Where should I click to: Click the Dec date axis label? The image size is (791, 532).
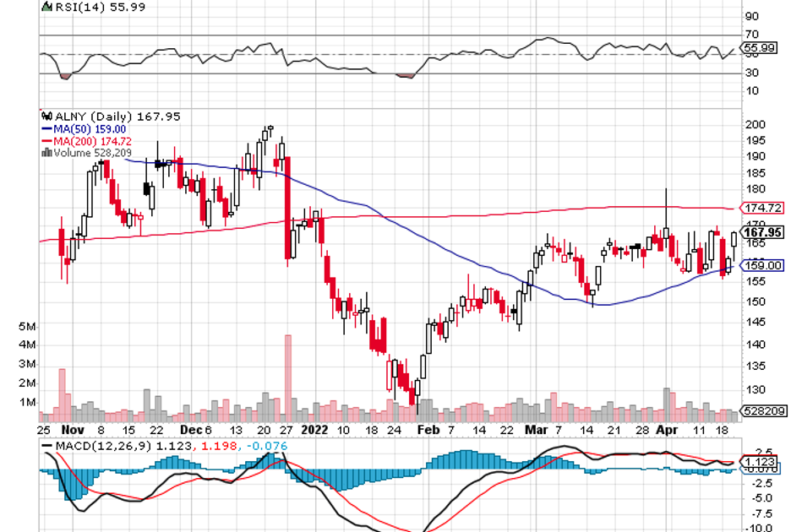coord(191,430)
